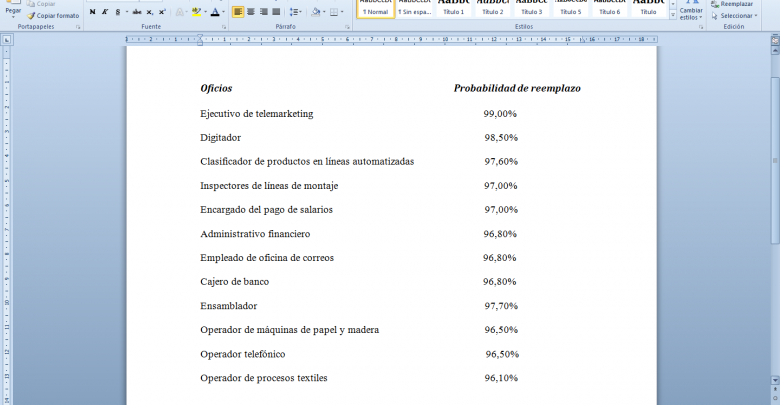780x405 pixels.
Task: Click vertical scrollbar down arrow
Action: click(x=775, y=380)
